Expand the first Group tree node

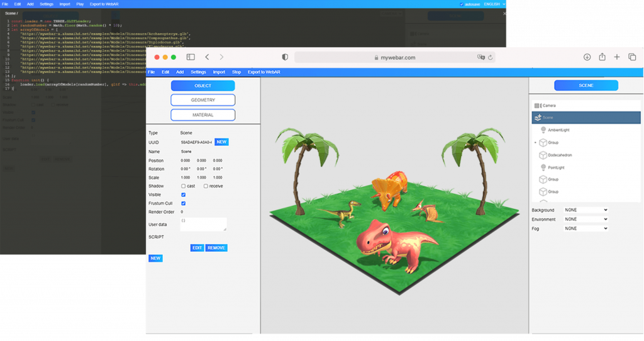tap(536, 143)
